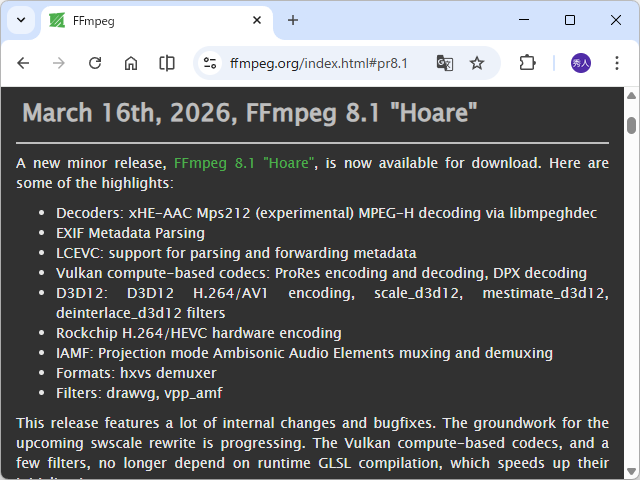The width and height of the screenshot is (640, 480).
Task: Open the Chrome three-dot menu
Action: click(617, 63)
